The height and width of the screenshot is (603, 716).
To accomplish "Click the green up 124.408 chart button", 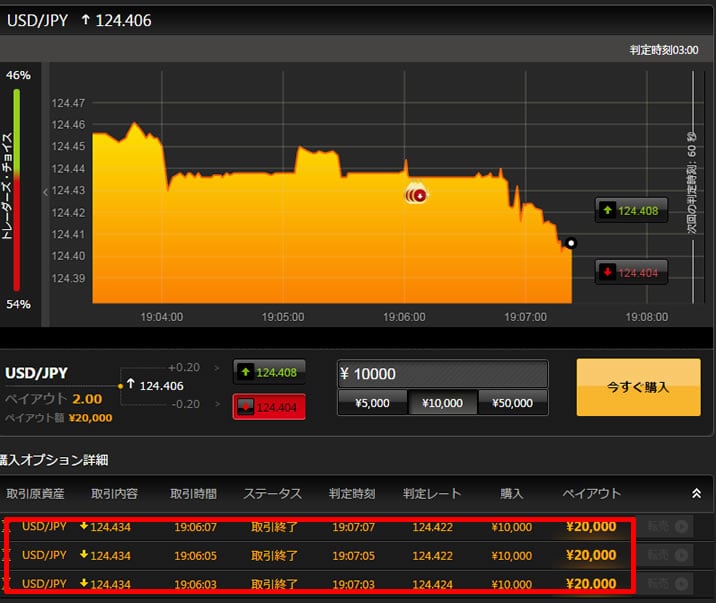I will click(x=631, y=210).
